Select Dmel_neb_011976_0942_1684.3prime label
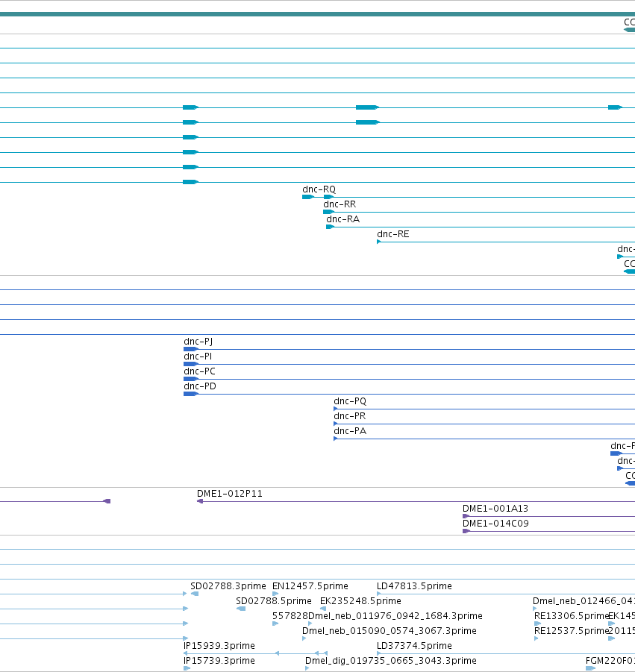This screenshot has width=635, height=672. 395,616
